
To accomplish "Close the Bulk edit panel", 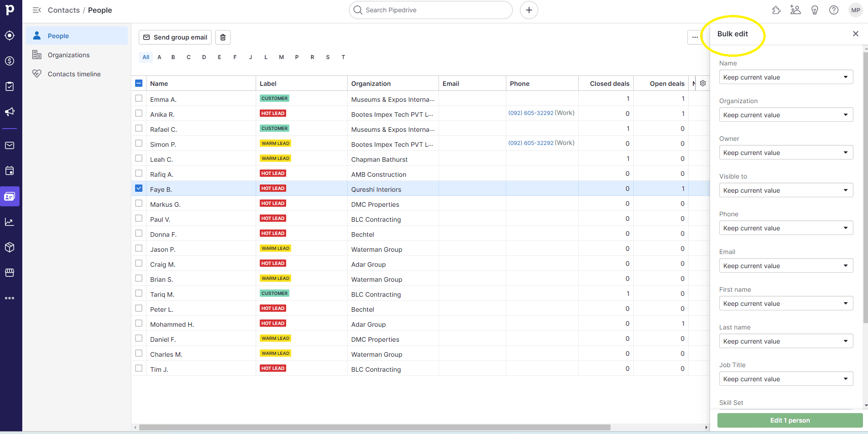I will (x=856, y=34).
